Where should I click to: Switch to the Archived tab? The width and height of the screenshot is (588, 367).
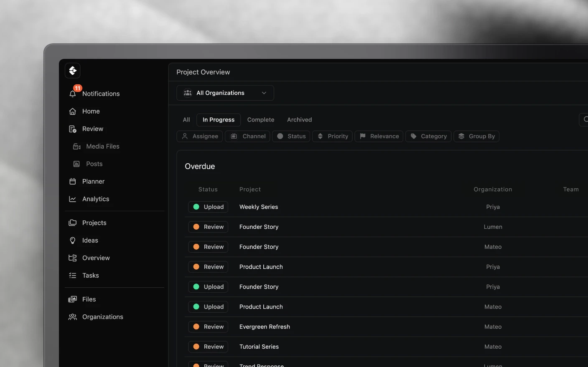pyautogui.click(x=300, y=120)
